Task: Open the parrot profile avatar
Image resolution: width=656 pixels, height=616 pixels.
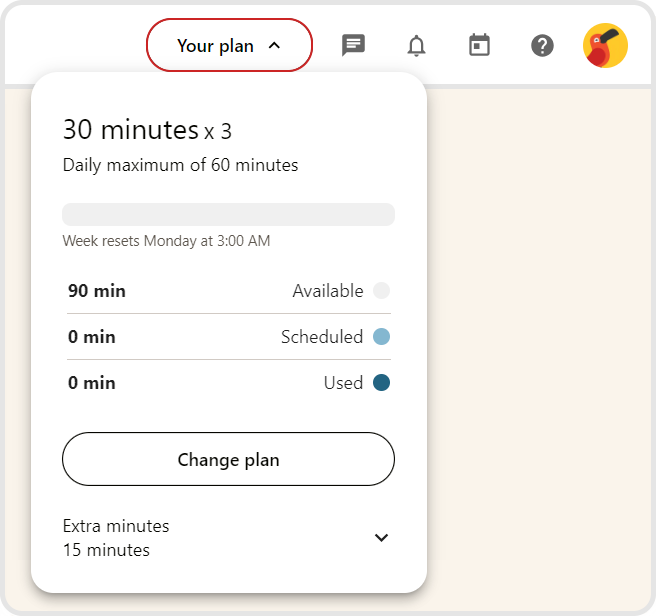Action: coord(605,45)
